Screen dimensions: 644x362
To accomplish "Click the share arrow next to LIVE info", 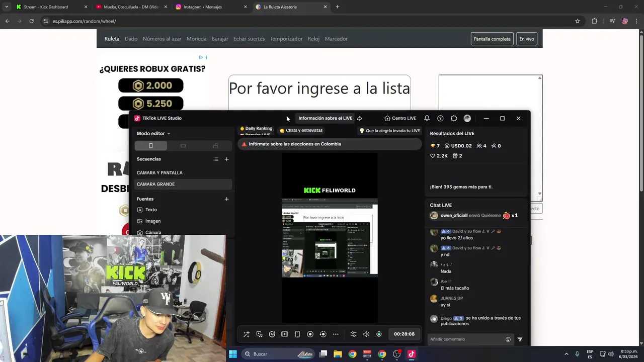I will click(x=359, y=118).
